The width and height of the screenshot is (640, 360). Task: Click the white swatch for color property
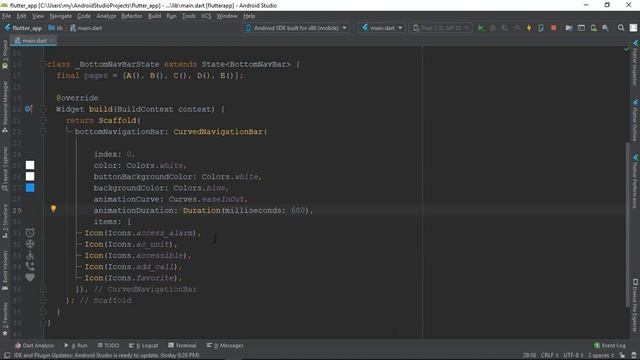coord(30,165)
